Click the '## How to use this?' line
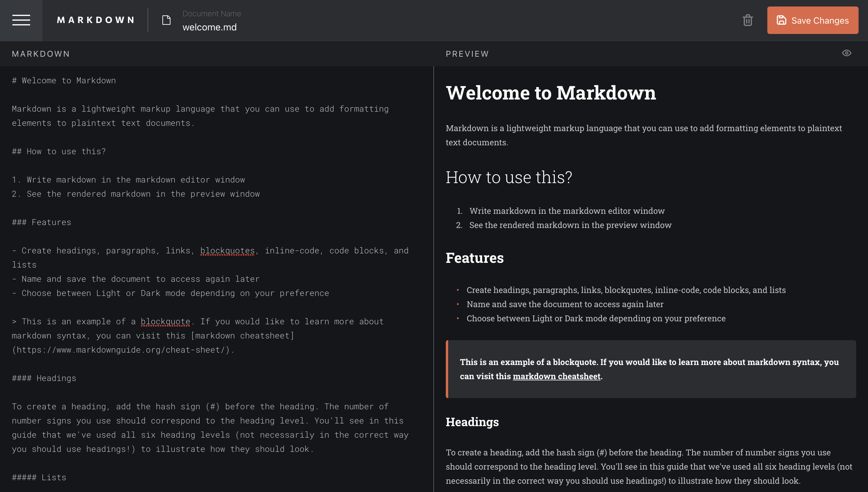The image size is (868, 492). (x=59, y=152)
